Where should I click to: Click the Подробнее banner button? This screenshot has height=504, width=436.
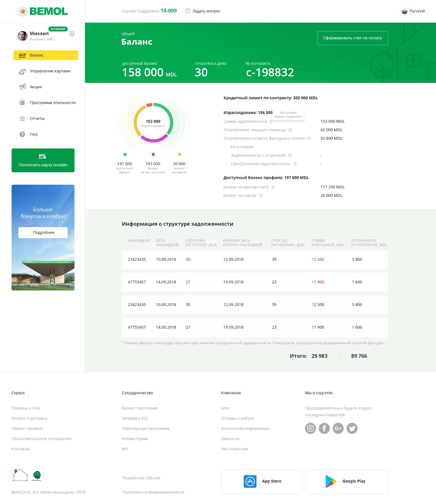point(43,232)
